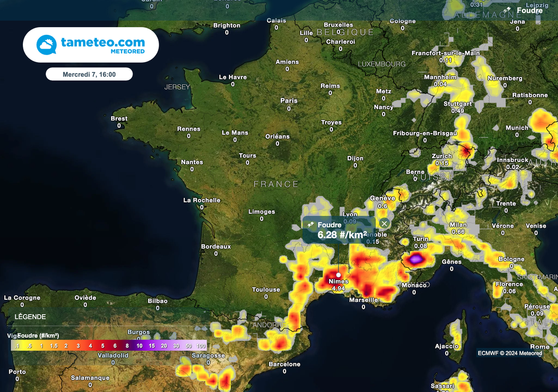Click the purple 10 swatch in the legend

(x=138, y=345)
